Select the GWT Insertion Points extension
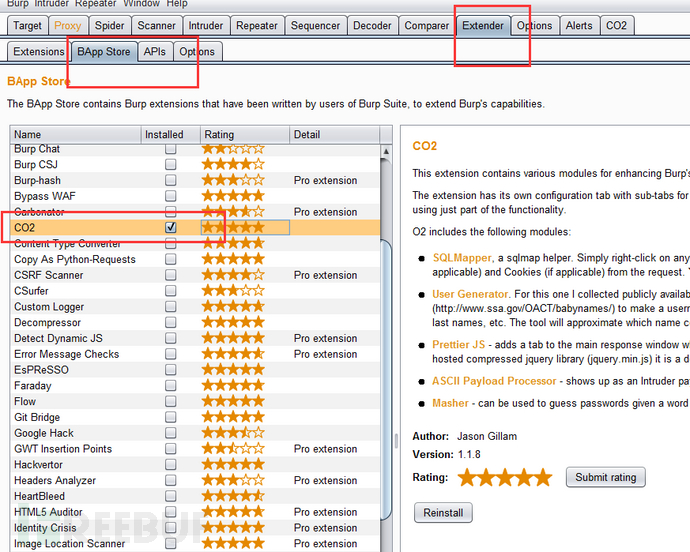 click(x=195, y=449)
